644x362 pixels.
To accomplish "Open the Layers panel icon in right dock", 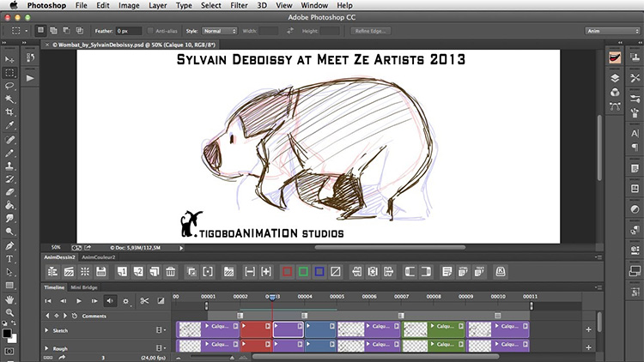I will pyautogui.click(x=615, y=78).
